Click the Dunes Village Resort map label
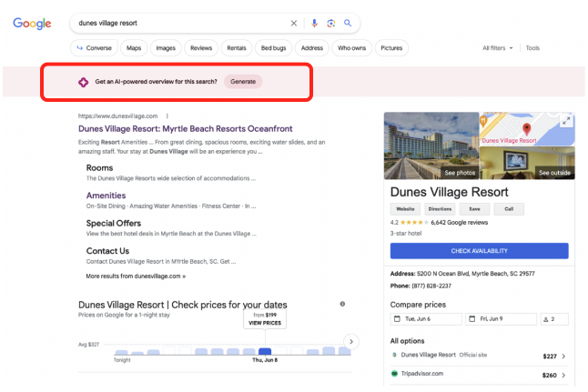588x392 pixels. pos(509,141)
